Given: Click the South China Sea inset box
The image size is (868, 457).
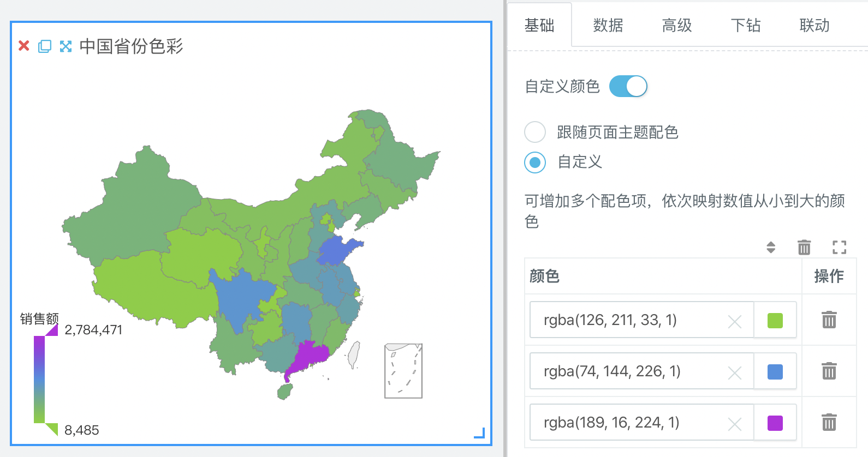Looking at the screenshot, I should [403, 371].
